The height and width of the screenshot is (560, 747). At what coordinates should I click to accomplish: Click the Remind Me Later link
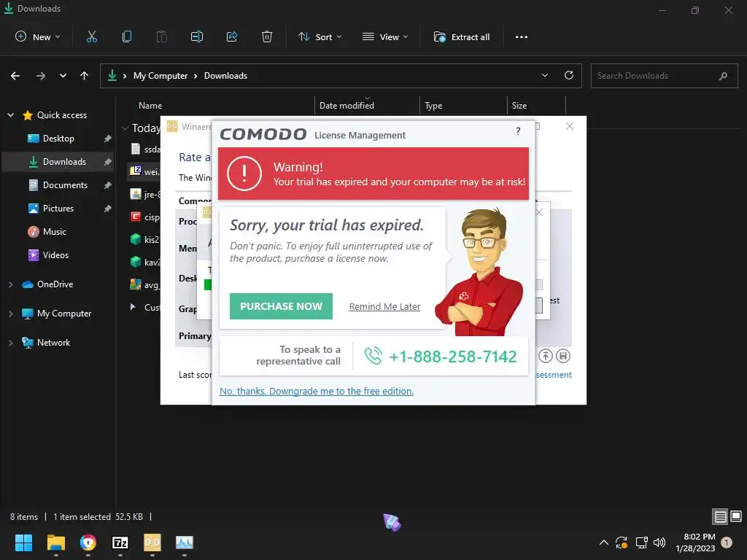click(x=384, y=307)
